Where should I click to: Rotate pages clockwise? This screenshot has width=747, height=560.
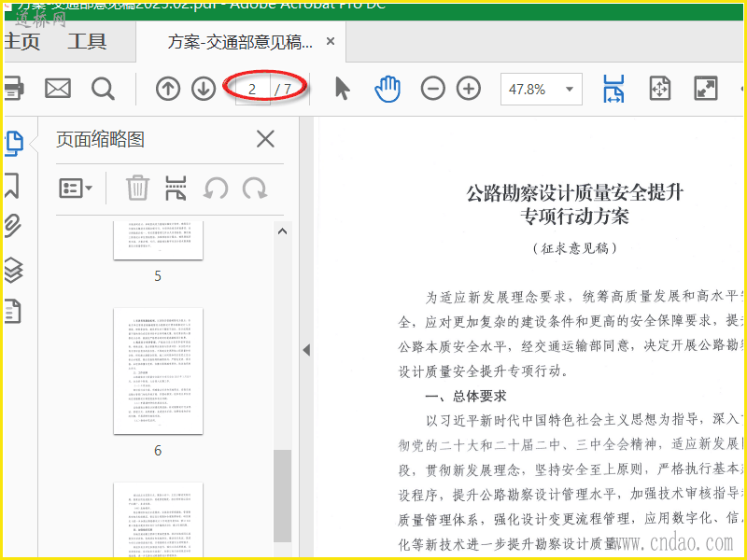pyautogui.click(x=255, y=189)
